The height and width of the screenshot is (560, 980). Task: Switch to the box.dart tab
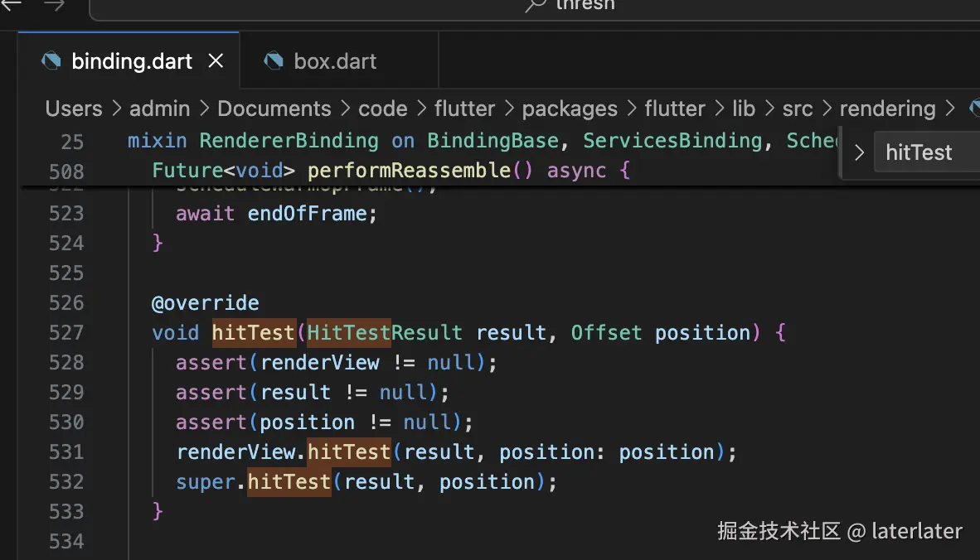click(x=335, y=61)
